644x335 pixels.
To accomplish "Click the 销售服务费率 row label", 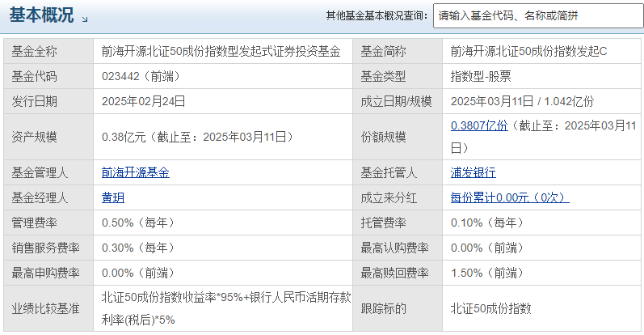I will [45, 248].
